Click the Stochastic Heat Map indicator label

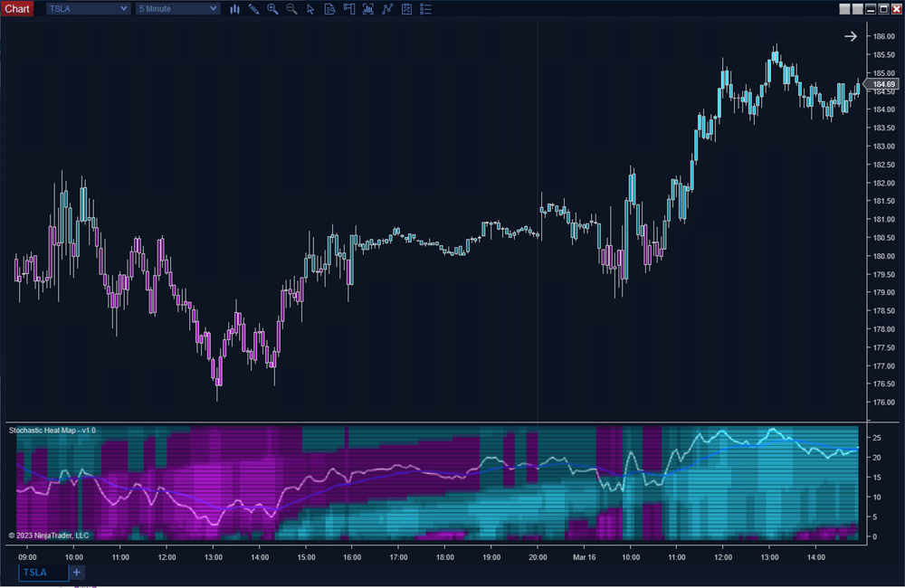coord(52,430)
